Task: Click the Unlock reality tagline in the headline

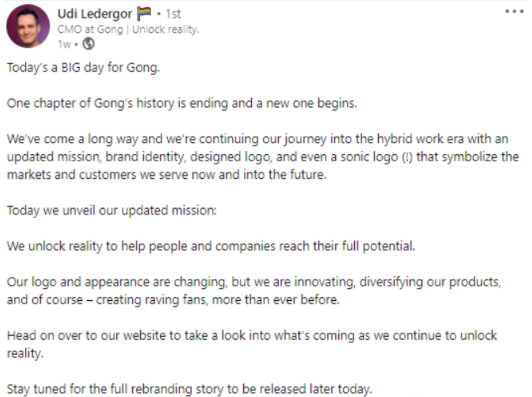Action: 166,30
